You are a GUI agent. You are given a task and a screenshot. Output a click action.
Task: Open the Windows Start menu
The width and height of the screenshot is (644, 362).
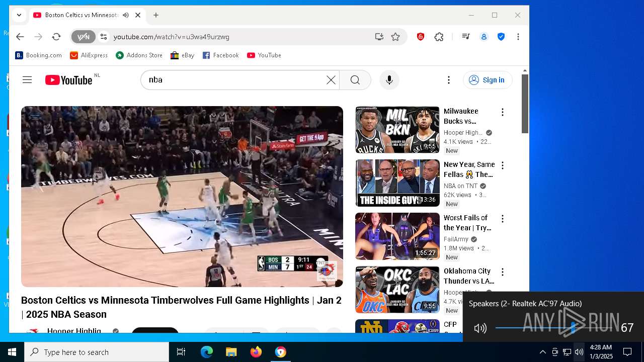pyautogui.click(x=12, y=352)
